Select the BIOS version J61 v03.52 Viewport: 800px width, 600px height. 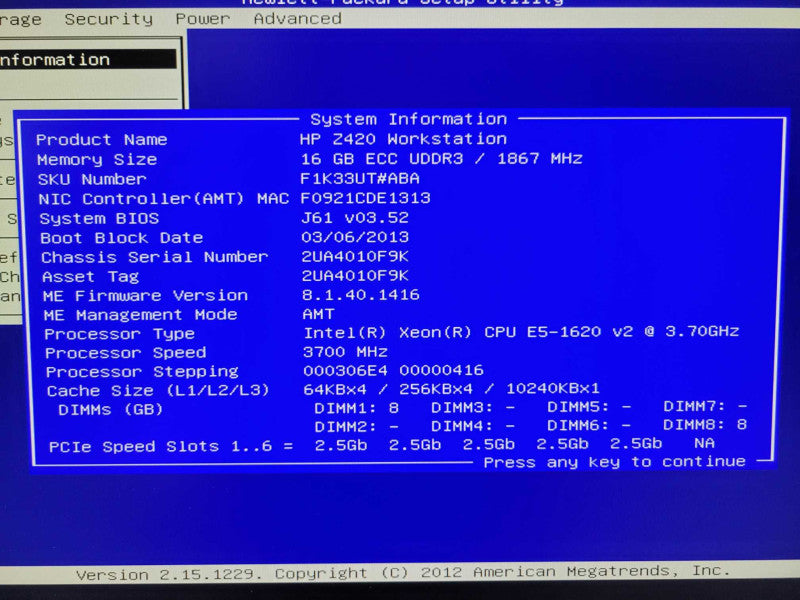[355, 218]
